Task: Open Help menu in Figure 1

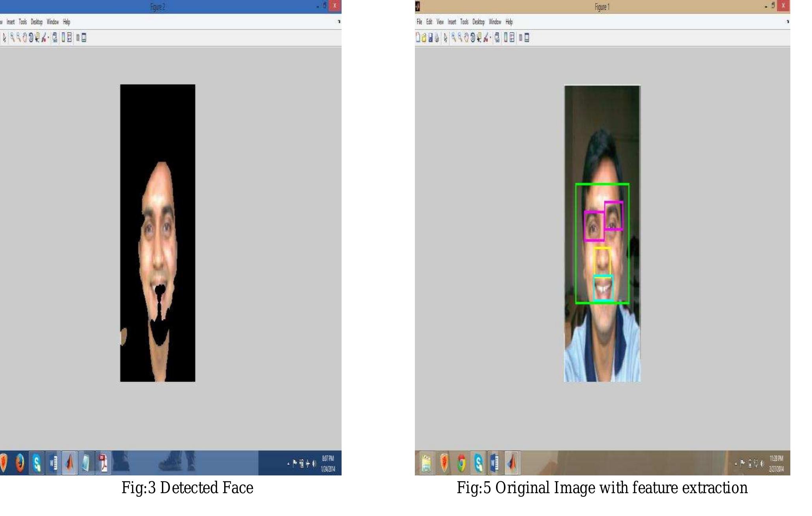Action: pyautogui.click(x=509, y=22)
